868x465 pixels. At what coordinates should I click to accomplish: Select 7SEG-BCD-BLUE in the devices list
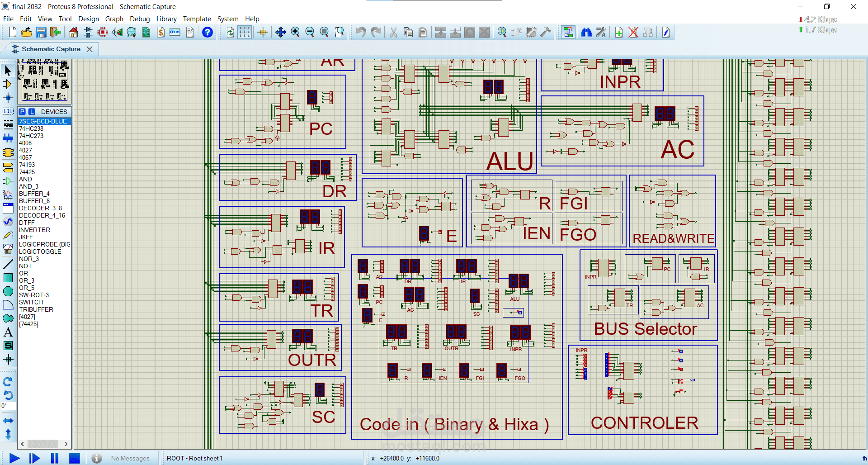pos(44,121)
